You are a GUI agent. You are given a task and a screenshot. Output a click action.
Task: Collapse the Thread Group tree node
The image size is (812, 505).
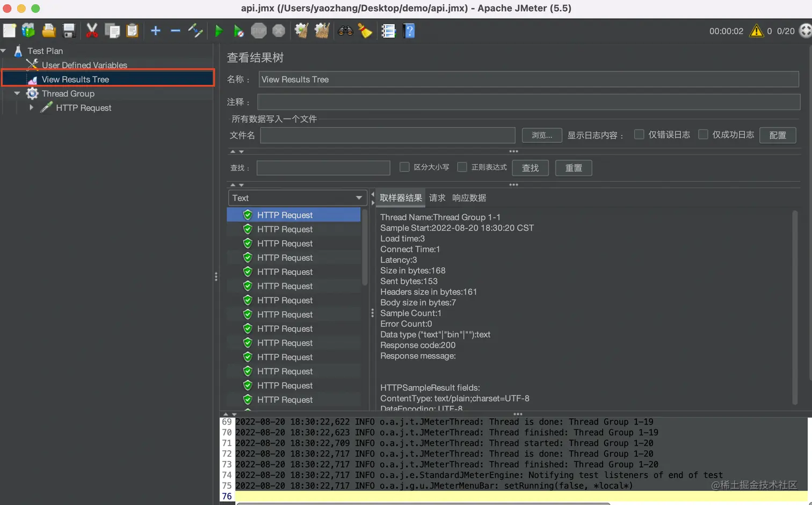click(x=17, y=93)
